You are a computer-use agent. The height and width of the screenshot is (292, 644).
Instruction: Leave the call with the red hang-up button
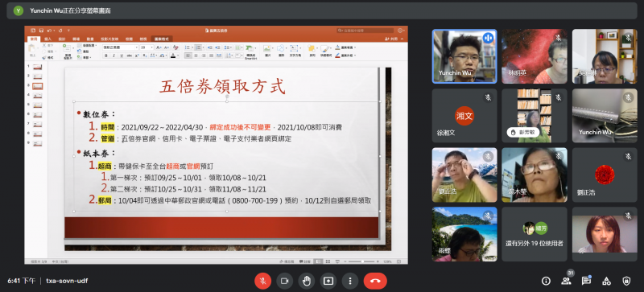click(x=375, y=281)
